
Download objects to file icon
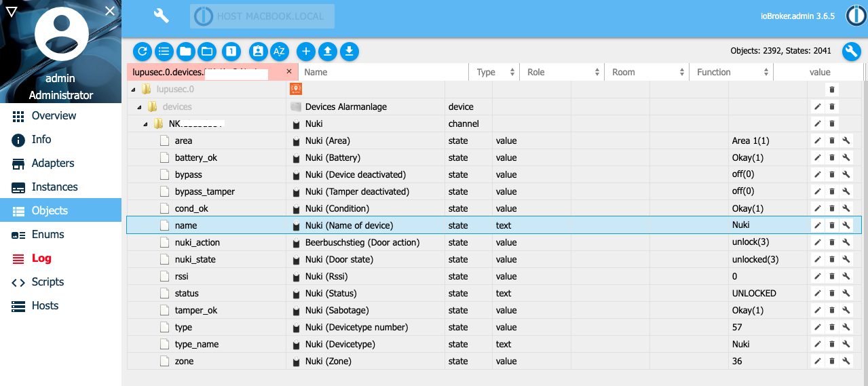tap(349, 51)
